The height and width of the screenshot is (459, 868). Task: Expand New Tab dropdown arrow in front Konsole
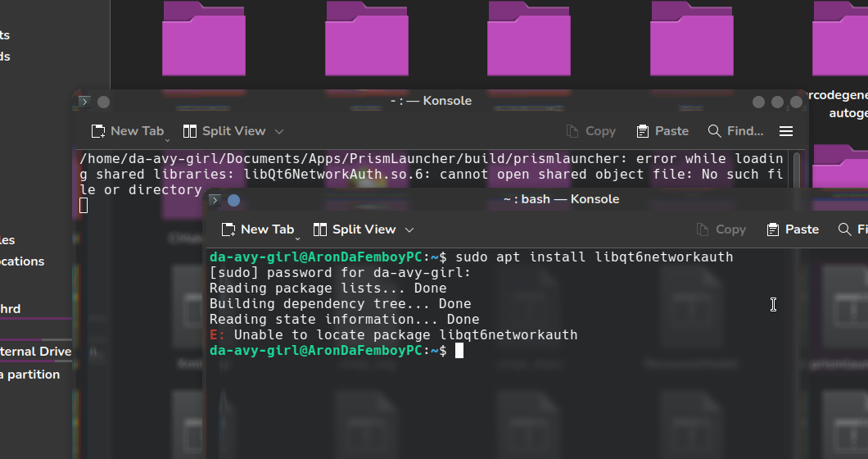[x=298, y=234]
